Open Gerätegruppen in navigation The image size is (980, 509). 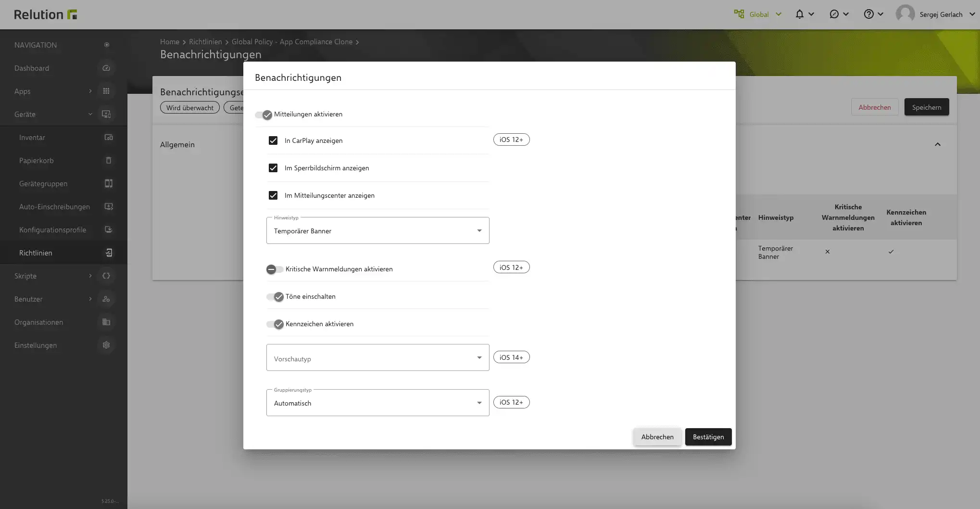tap(43, 184)
